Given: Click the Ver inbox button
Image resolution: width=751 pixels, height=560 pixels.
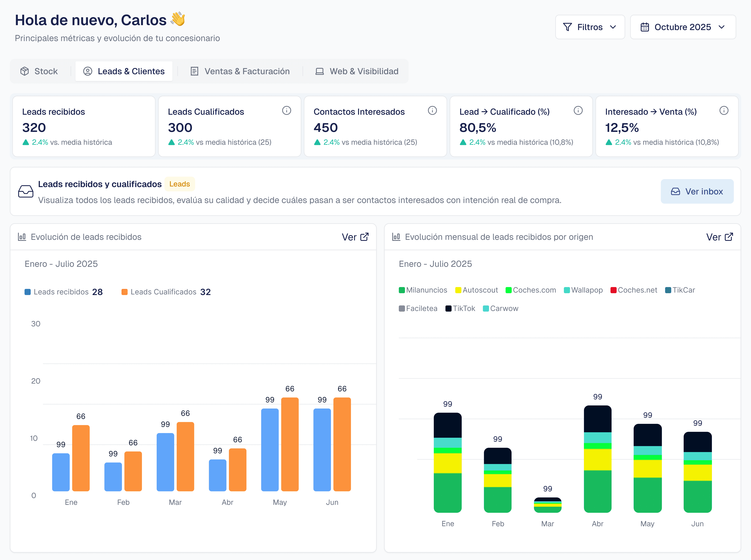Looking at the screenshot, I should [x=697, y=191].
